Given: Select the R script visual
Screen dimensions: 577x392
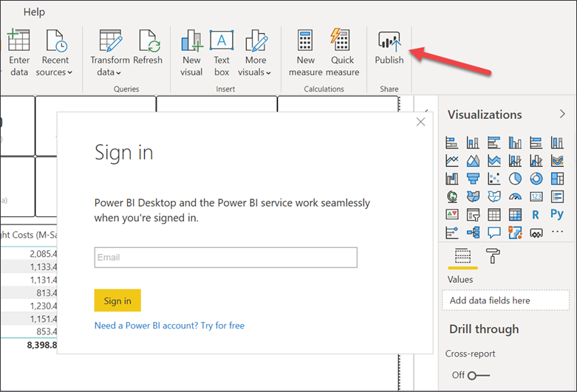Looking at the screenshot, I should [x=536, y=214].
